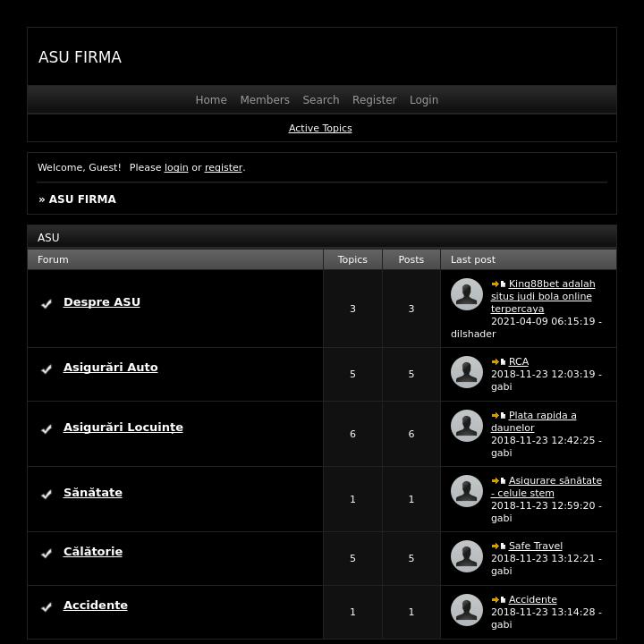Click Login in the navigation bar
This screenshot has height=644, width=644.
(x=424, y=100)
